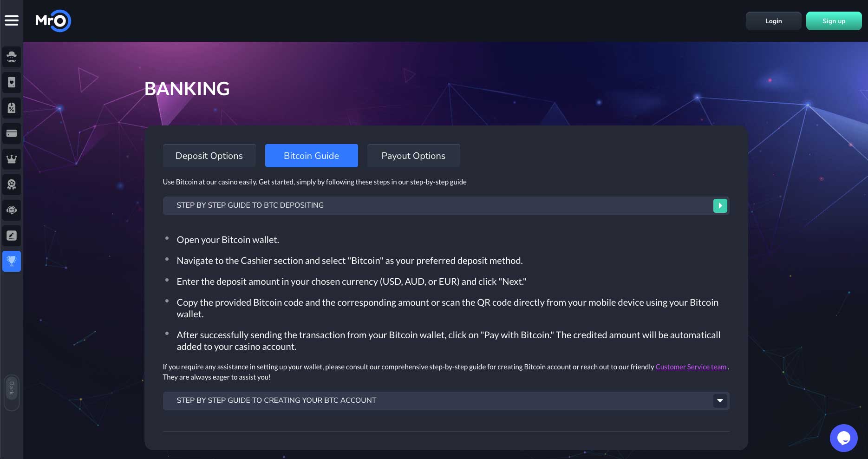Switch to the Payout Options tab

coord(413,156)
